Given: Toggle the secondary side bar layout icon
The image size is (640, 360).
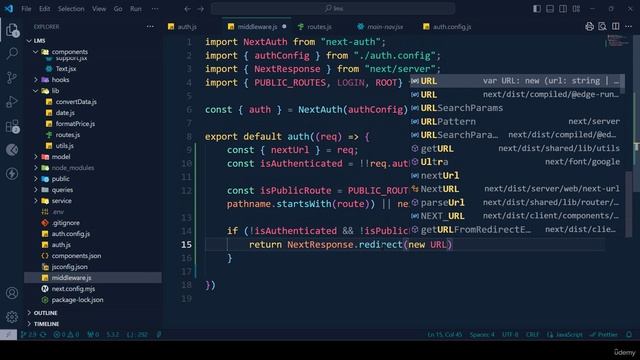Looking at the screenshot, I should coord(563,9).
